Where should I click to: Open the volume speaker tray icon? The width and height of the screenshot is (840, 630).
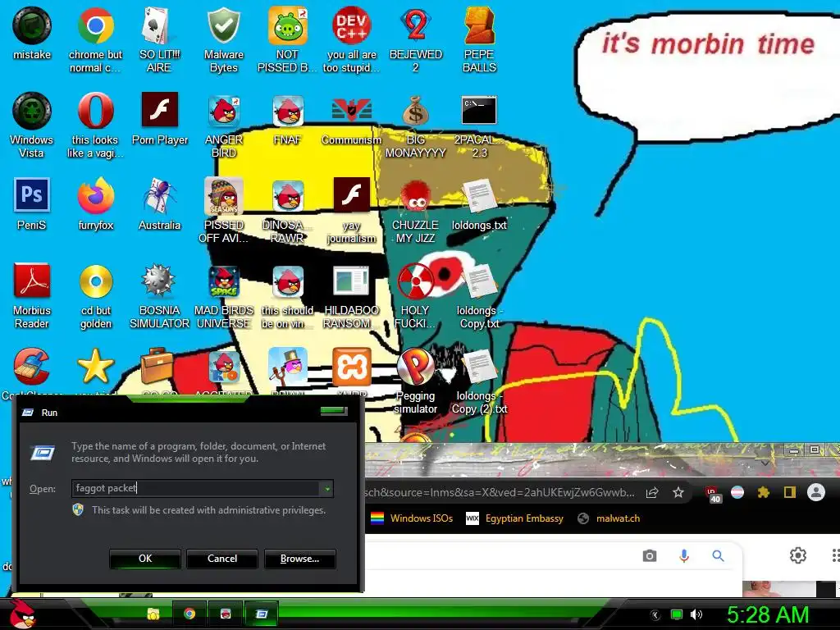[696, 615]
